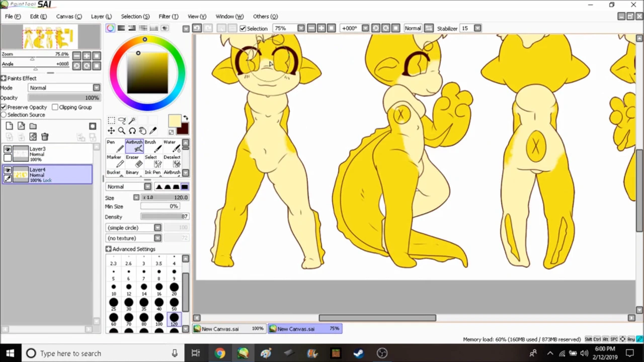Click zoom out minus button in navigator
The height and width of the screenshot is (362, 644).
click(x=76, y=56)
